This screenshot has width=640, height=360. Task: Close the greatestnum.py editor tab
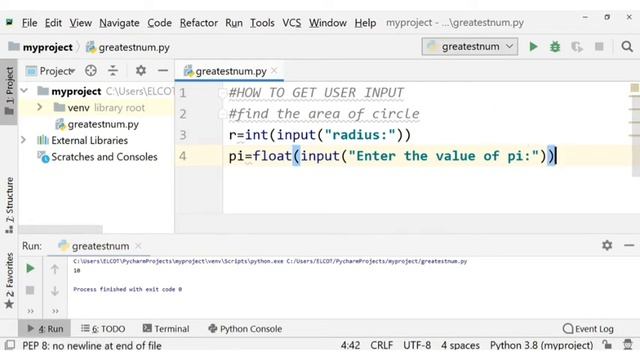[x=274, y=71]
